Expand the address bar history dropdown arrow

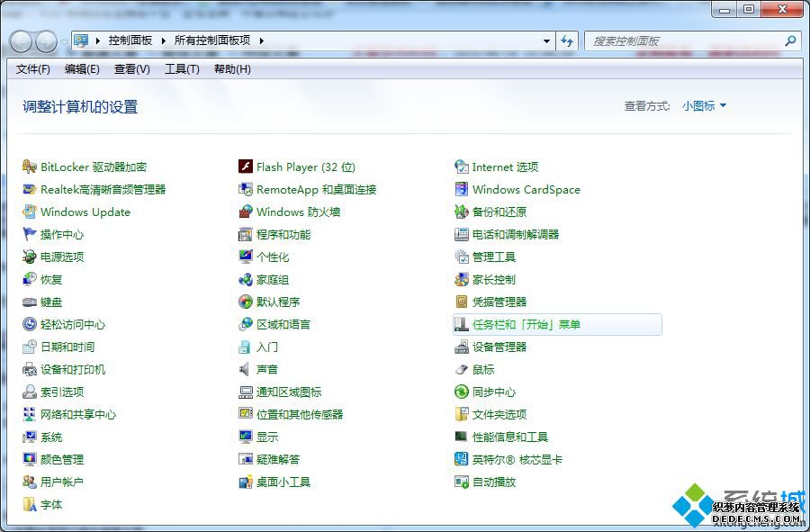tap(546, 41)
